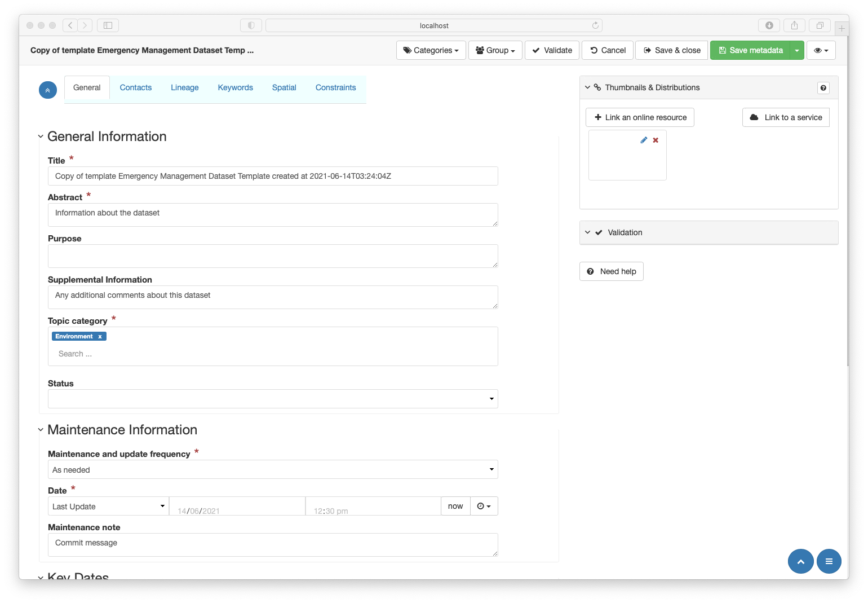This screenshot has height=603, width=868.
Task: Switch to the Constraints tab
Action: click(336, 87)
